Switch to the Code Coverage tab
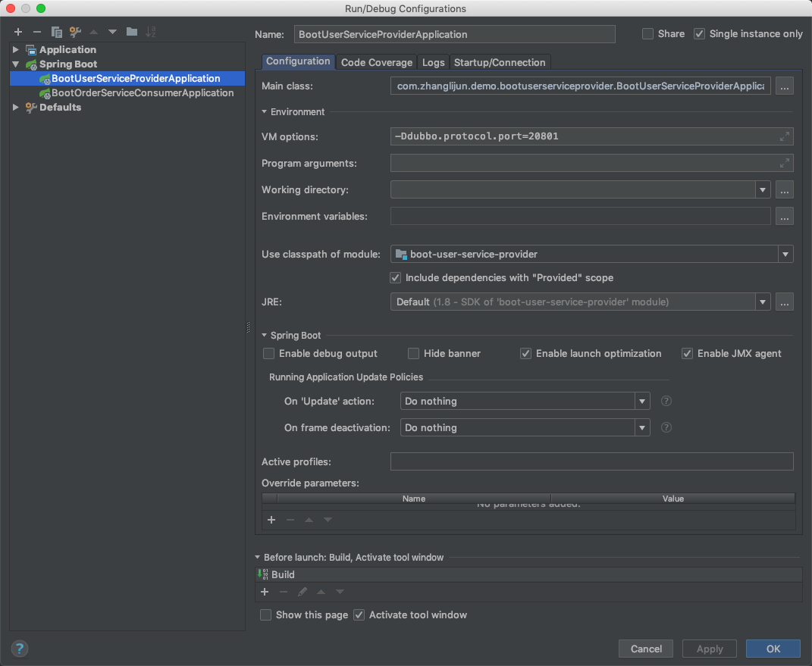Screen dimensions: 812x666 click(x=377, y=62)
